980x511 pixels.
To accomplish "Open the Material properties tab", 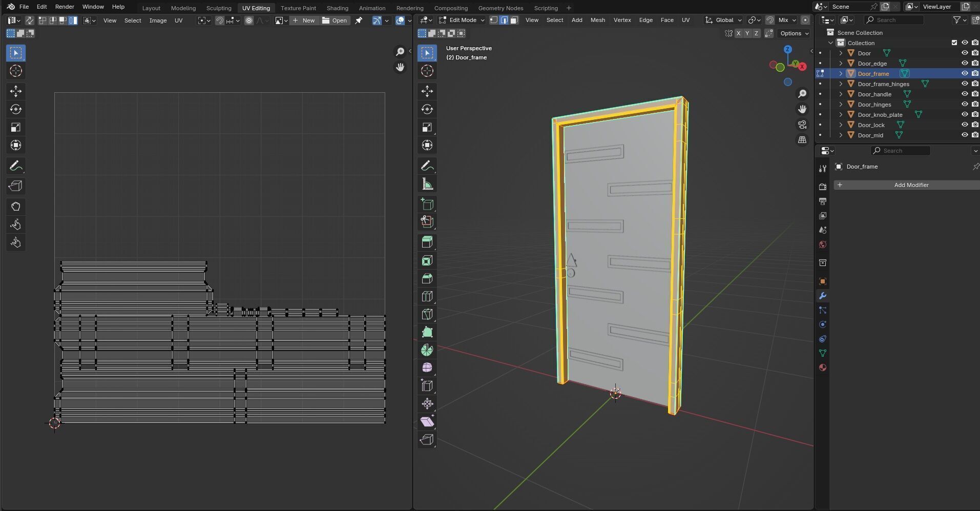I will coord(823,367).
